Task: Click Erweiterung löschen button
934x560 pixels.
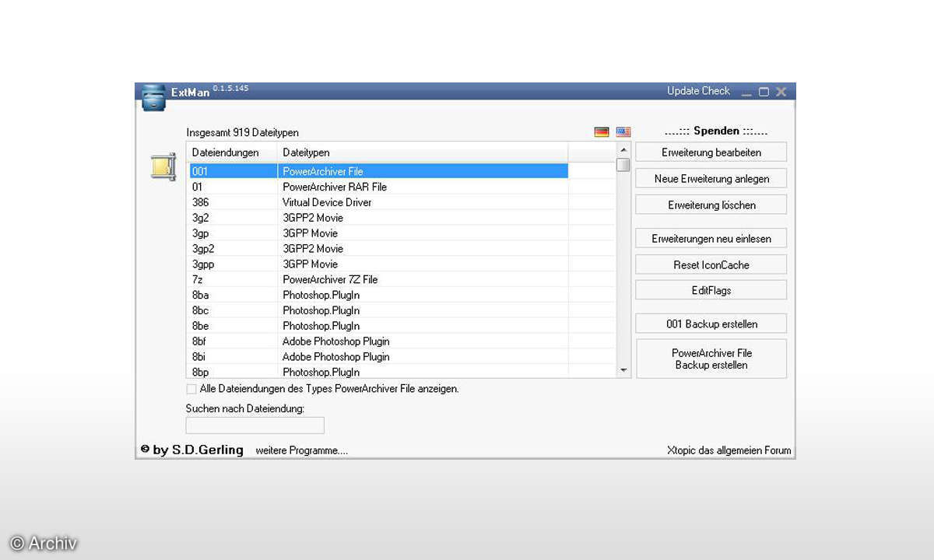Action: pos(711,205)
